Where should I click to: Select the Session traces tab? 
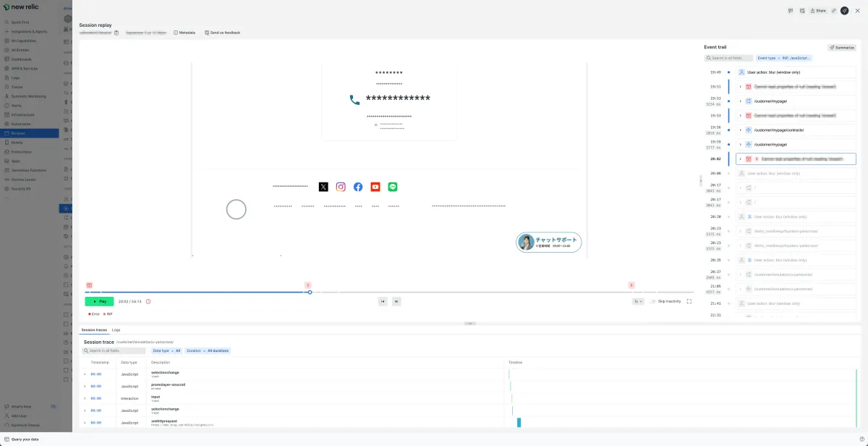tap(94, 329)
